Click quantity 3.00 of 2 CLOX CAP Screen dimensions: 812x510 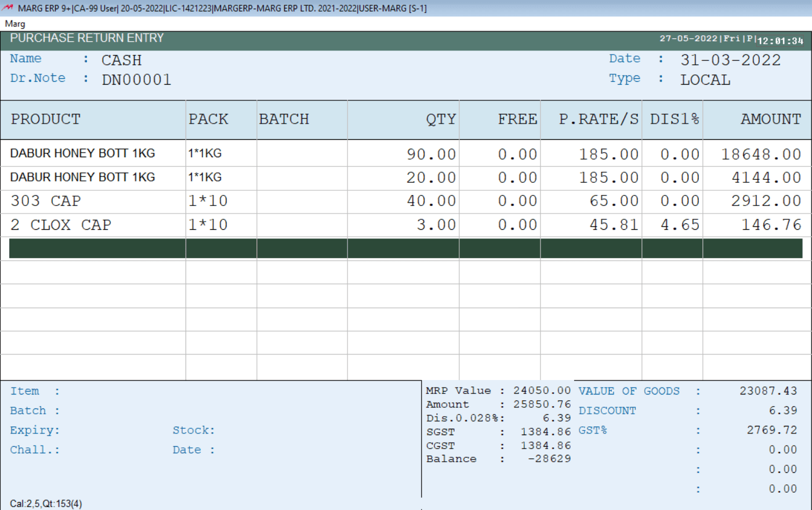[436, 225]
